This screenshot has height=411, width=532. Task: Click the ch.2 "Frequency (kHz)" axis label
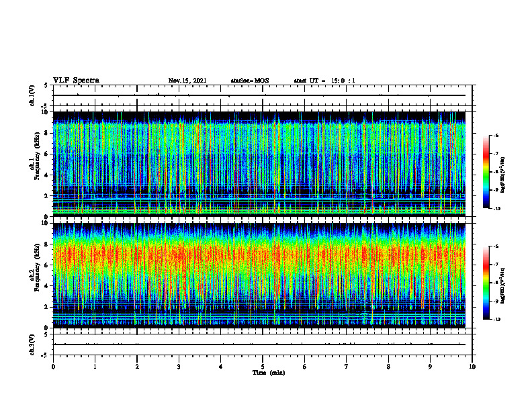click(37, 267)
